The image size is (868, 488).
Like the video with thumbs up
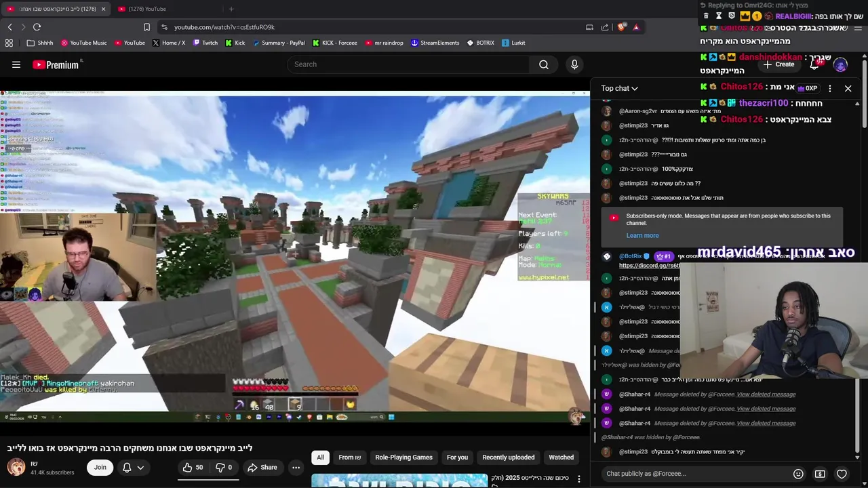point(193,467)
